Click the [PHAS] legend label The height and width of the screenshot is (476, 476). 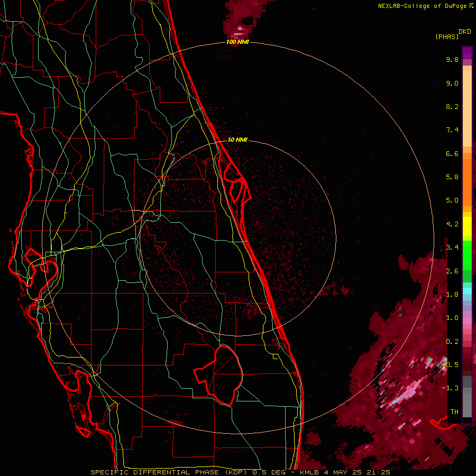pos(447,36)
